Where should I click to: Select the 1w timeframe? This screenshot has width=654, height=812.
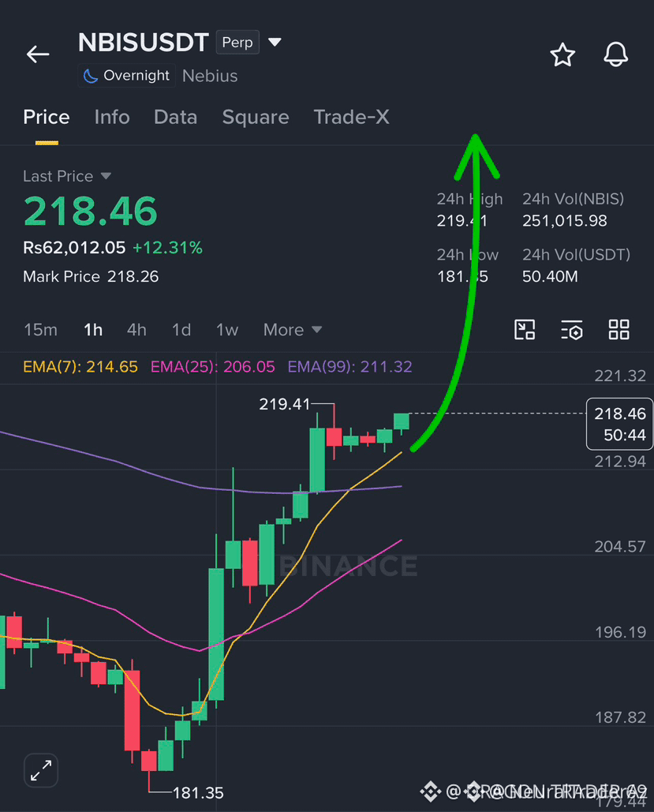coord(226,330)
